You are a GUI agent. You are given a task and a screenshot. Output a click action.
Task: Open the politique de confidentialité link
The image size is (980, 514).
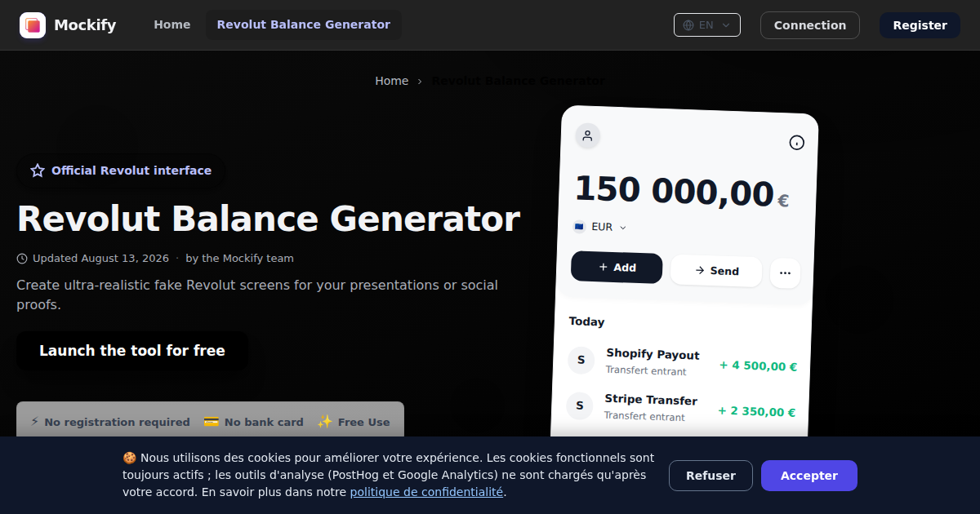tap(426, 492)
